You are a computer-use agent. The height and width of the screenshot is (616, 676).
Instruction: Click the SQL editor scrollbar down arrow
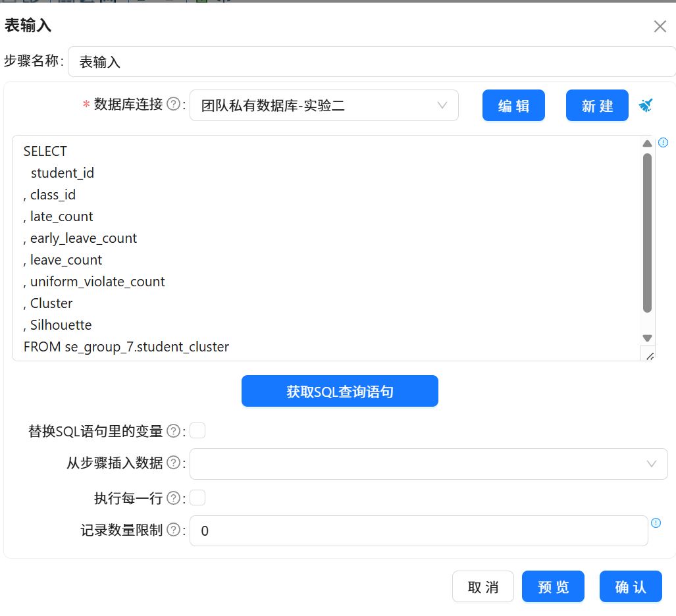click(x=647, y=338)
